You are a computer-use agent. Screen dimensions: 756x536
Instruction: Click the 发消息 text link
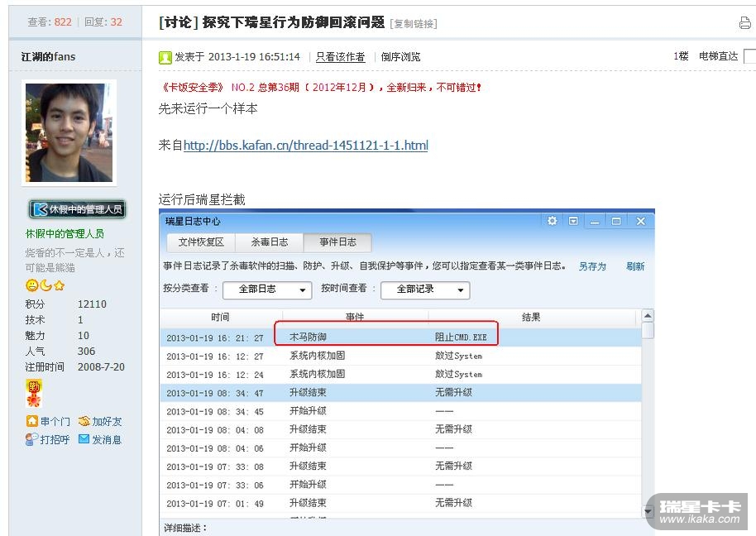pyautogui.click(x=107, y=439)
